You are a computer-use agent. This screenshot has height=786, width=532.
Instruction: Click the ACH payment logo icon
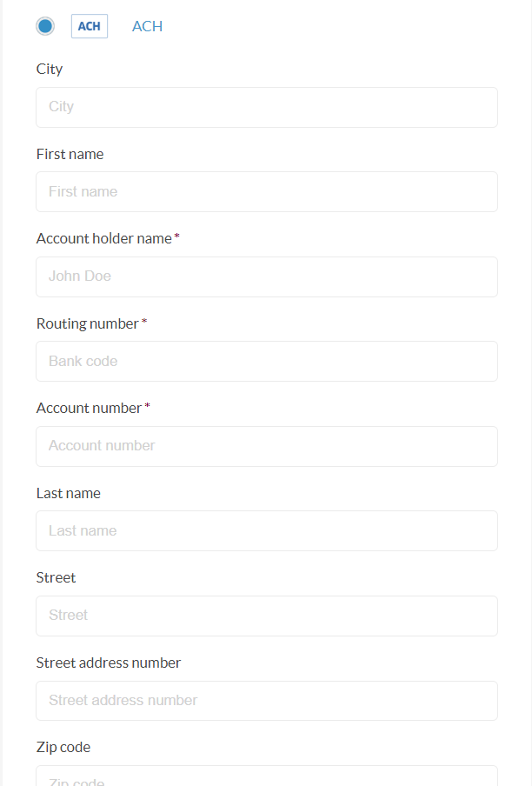[x=89, y=26]
